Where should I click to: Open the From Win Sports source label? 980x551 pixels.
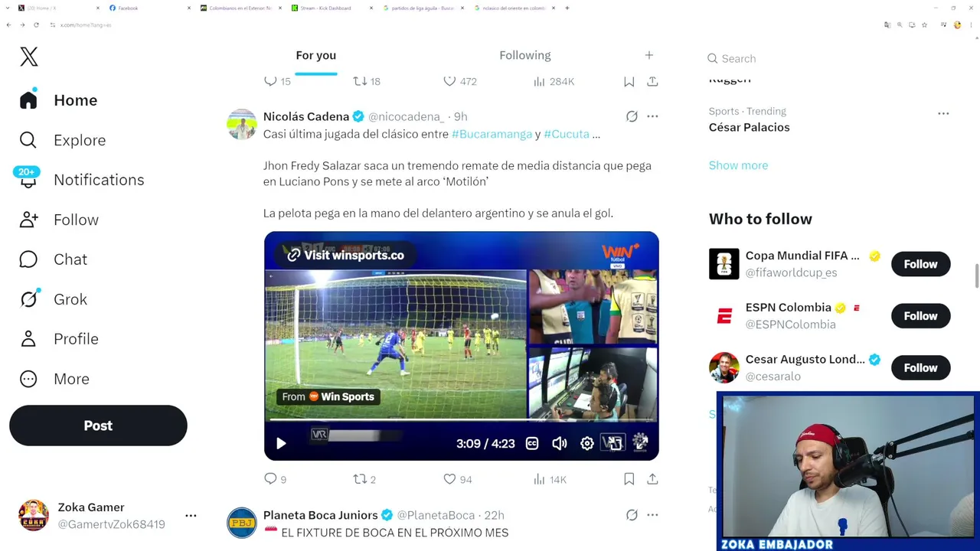click(328, 396)
